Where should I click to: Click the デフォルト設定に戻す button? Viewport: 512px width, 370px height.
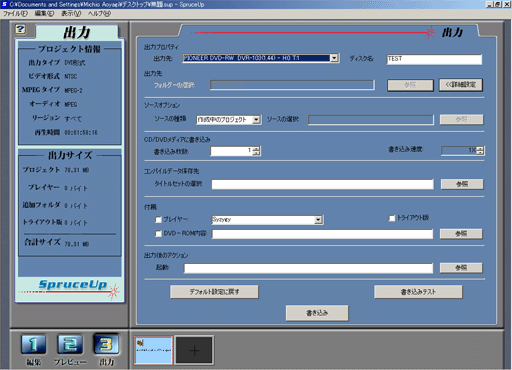pos(214,292)
